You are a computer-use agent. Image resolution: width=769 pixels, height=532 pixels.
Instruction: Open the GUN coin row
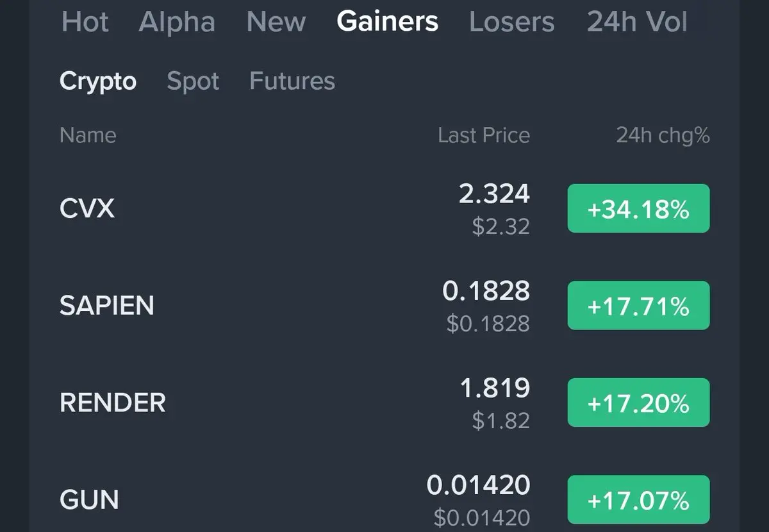pyautogui.click(x=384, y=499)
